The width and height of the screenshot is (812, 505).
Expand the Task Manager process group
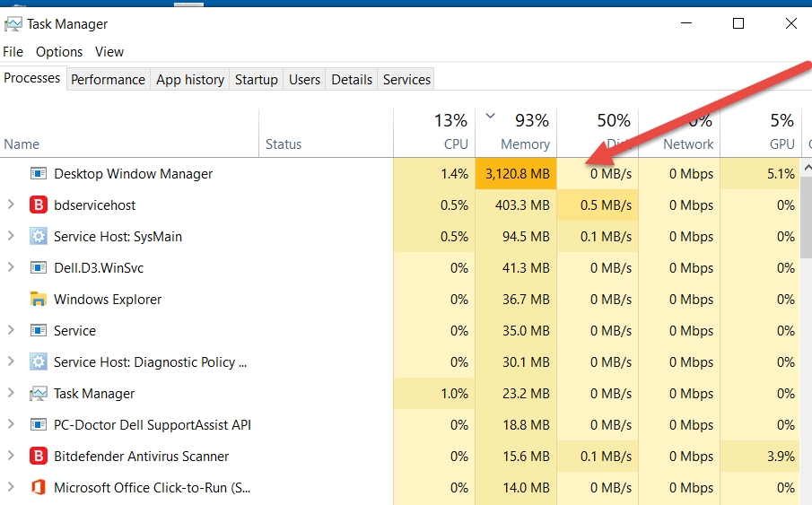tap(11, 393)
